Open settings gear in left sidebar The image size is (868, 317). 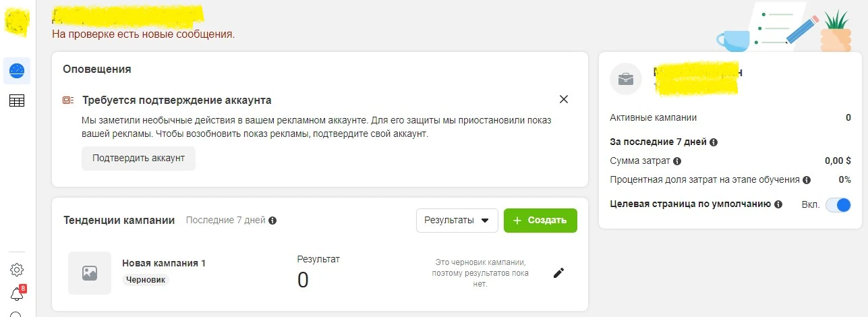[x=17, y=270]
